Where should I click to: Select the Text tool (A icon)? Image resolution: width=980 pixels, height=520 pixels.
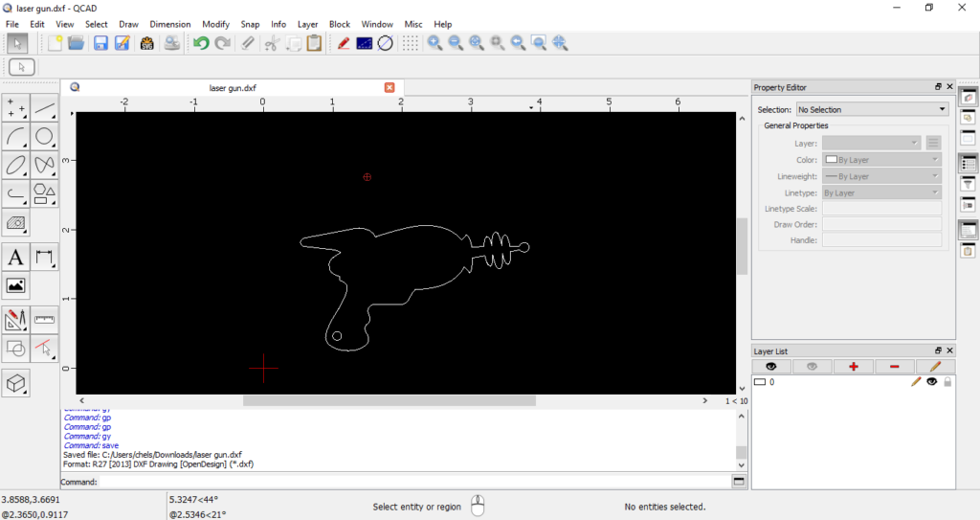[x=16, y=258]
